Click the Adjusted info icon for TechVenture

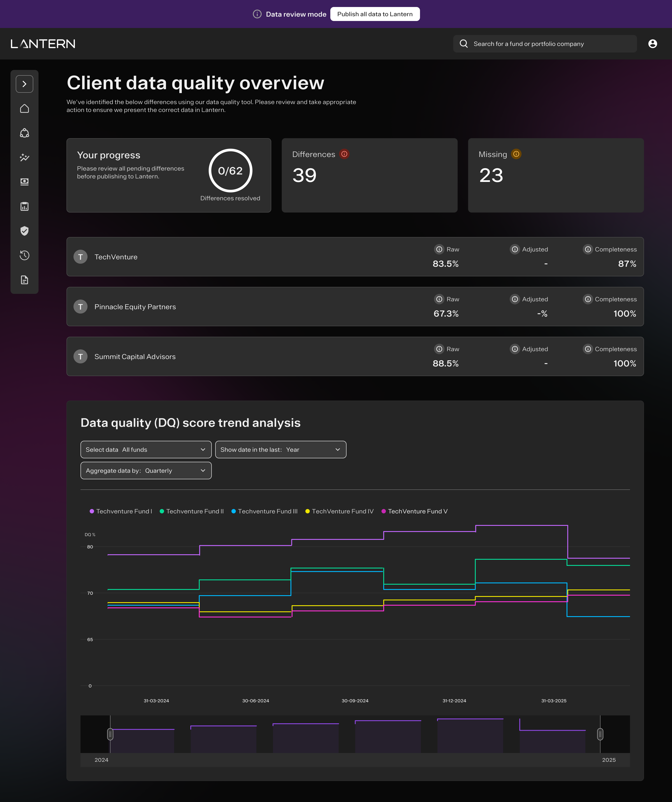pos(515,249)
